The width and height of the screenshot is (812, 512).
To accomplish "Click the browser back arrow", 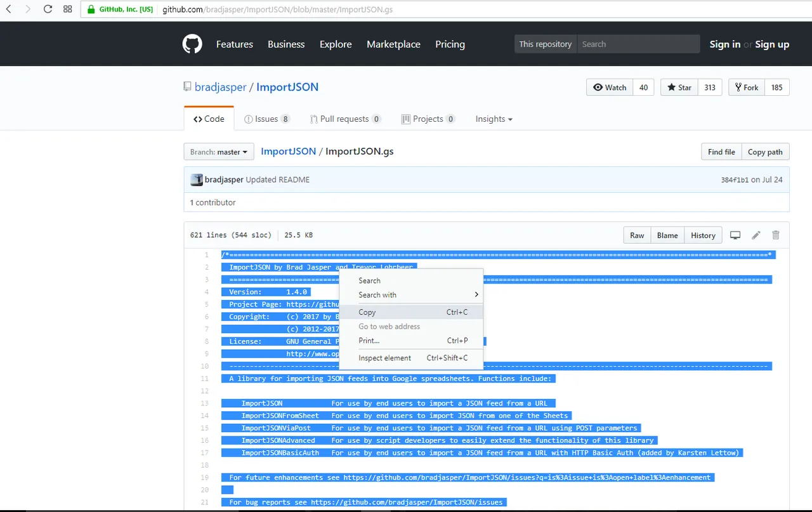I will click(10, 10).
